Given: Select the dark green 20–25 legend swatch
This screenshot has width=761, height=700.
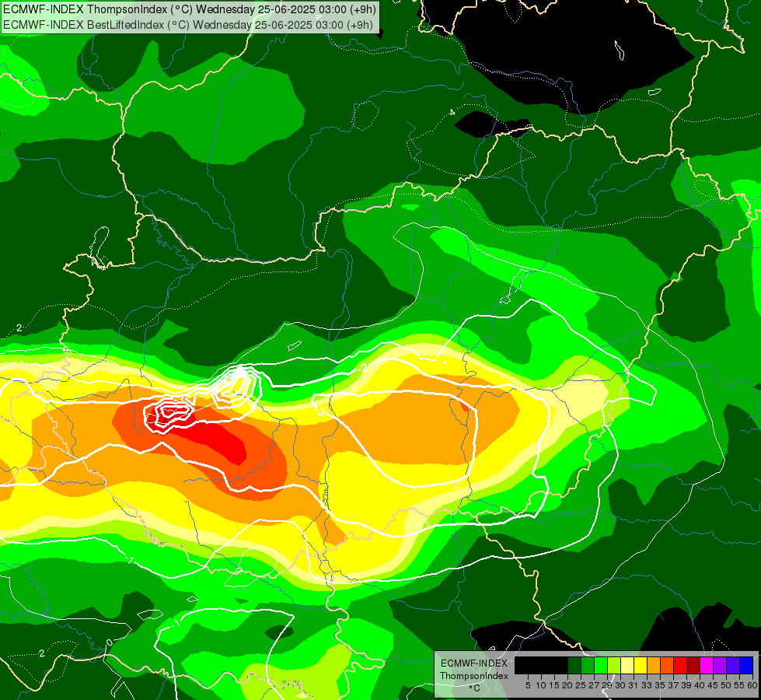Looking at the screenshot, I should (x=574, y=665).
